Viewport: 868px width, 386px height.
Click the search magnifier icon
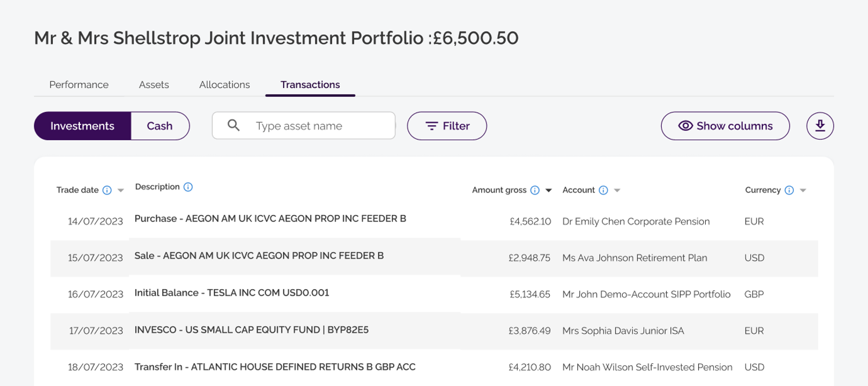coord(234,126)
